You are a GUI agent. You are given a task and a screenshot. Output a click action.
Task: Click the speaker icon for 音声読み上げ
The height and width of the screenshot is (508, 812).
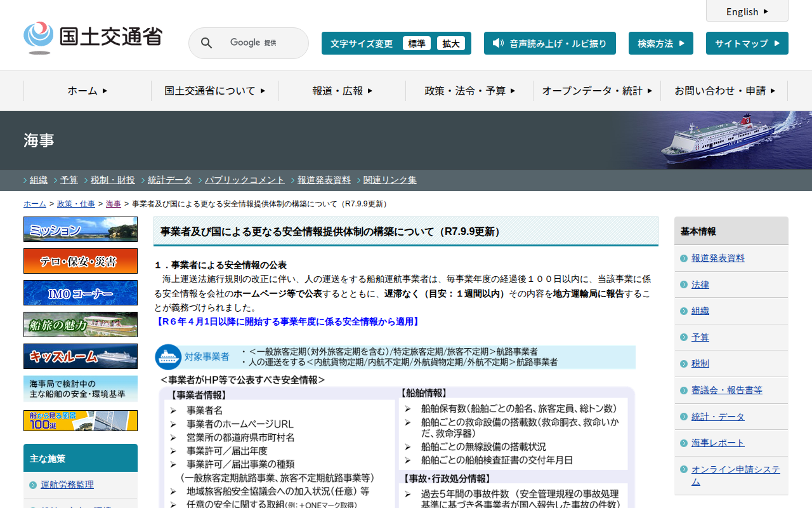tap(498, 43)
